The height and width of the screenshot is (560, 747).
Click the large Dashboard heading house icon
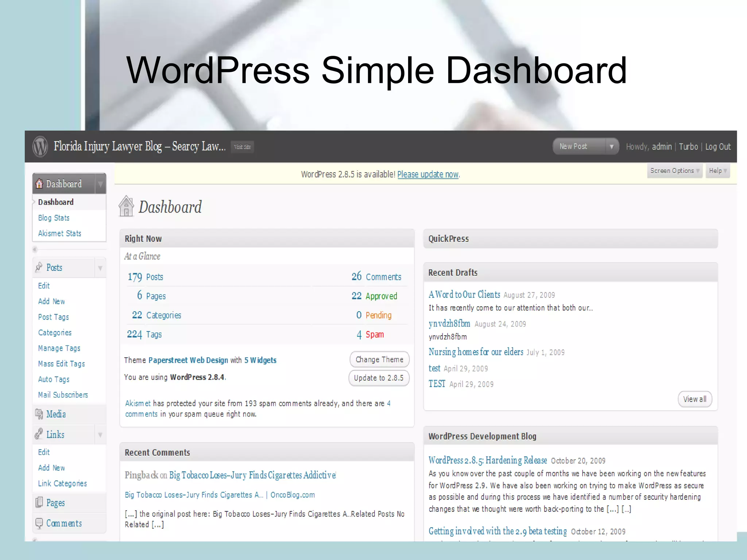pyautogui.click(x=126, y=206)
